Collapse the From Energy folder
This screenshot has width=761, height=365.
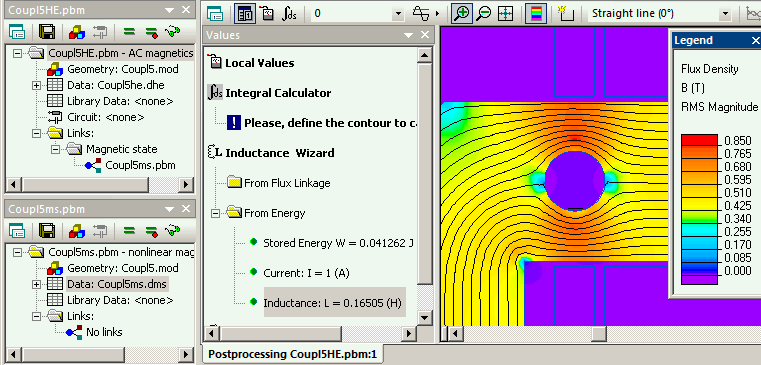coord(216,213)
